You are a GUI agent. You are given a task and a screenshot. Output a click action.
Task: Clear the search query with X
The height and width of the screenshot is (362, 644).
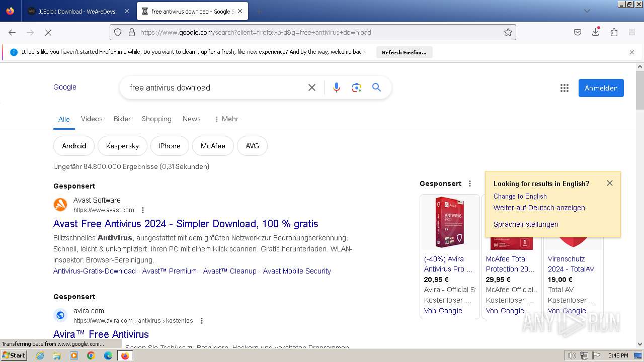(312, 87)
